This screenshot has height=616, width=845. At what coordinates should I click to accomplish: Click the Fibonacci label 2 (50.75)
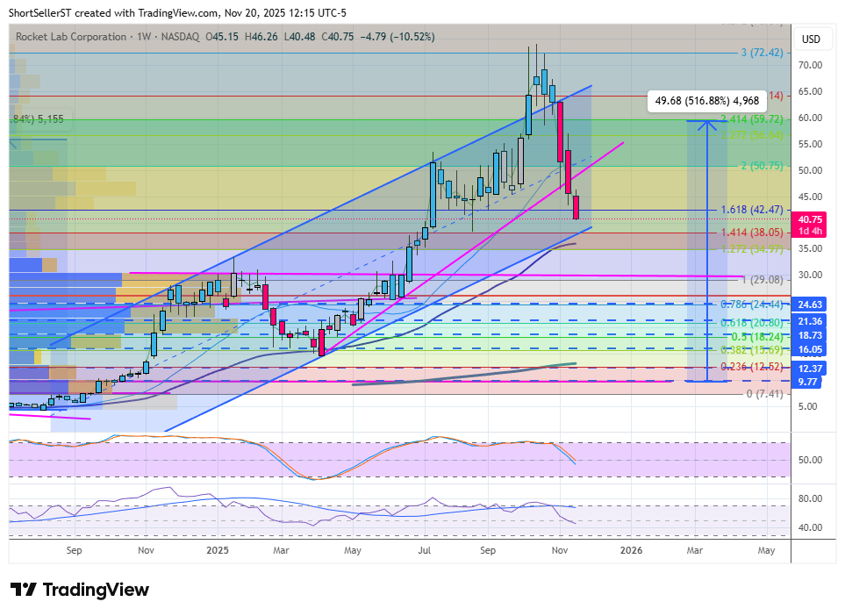[x=762, y=166]
